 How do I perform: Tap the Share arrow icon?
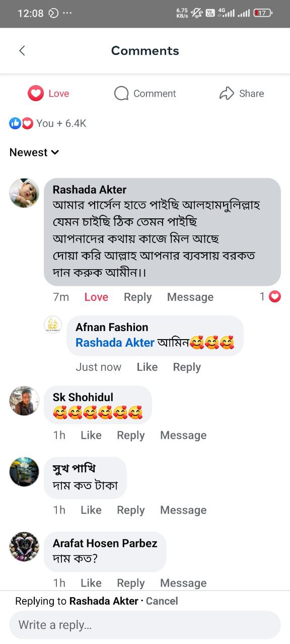click(227, 93)
